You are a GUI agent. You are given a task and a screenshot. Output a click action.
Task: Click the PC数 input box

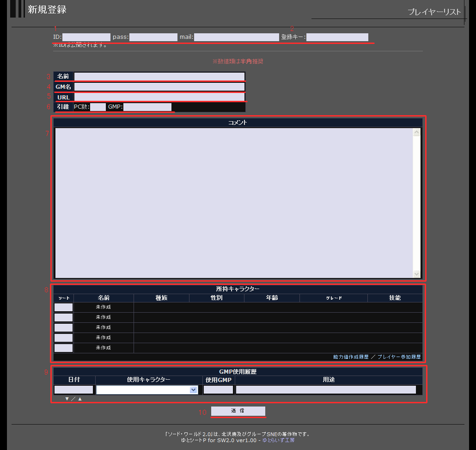click(x=98, y=107)
